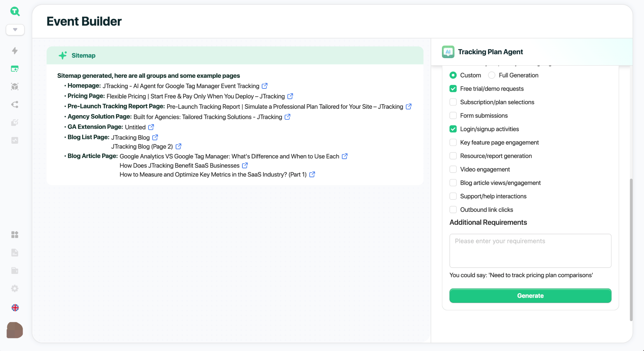Uncheck Free trial/demo requests

pyautogui.click(x=453, y=89)
